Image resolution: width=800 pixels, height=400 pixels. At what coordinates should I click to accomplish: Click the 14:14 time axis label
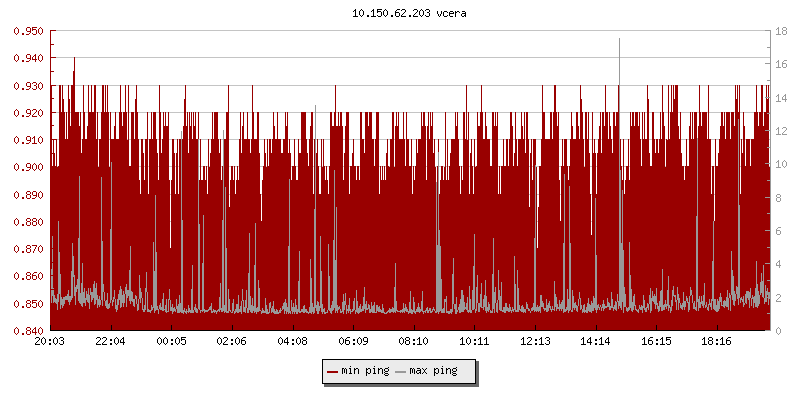coord(595,341)
